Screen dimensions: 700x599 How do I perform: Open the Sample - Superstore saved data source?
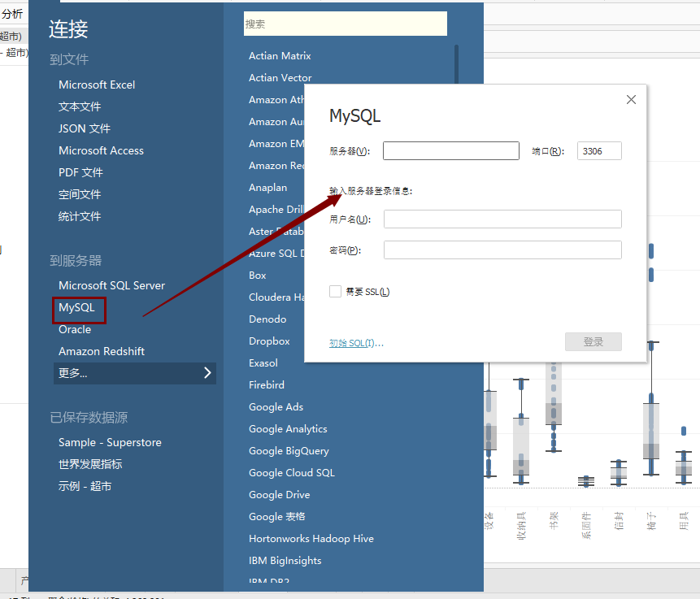107,443
